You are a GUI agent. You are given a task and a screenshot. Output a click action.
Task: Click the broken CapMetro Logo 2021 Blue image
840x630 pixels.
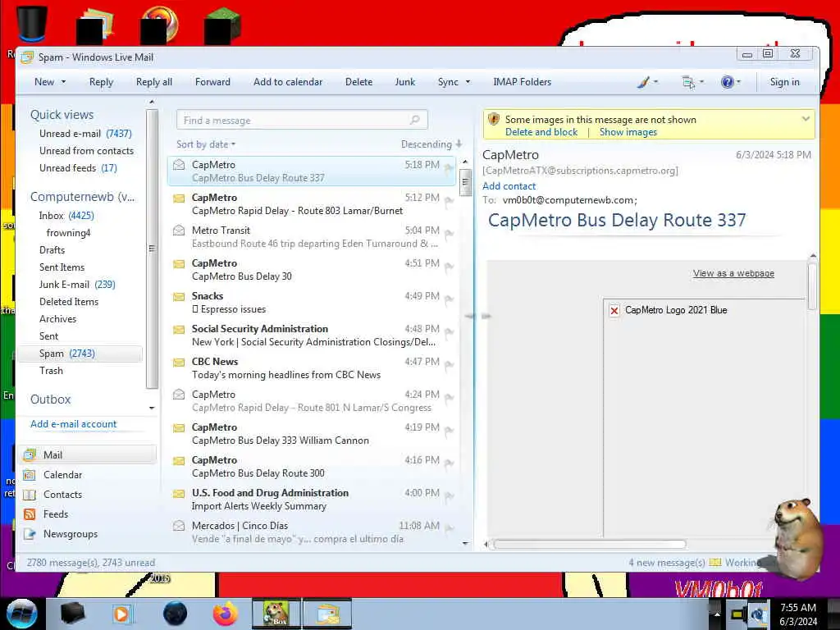point(614,310)
